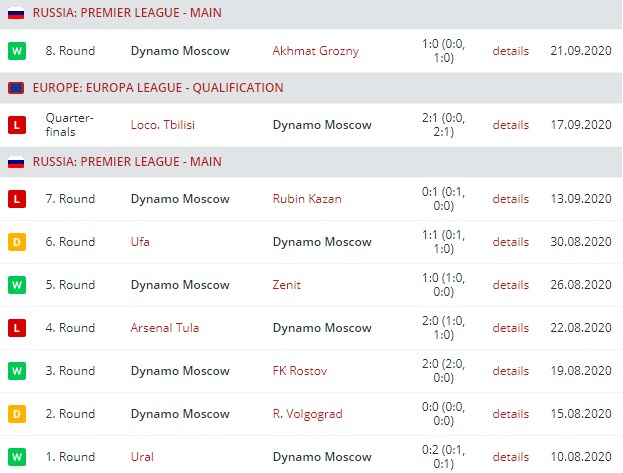
Task: Open details for the Akhmat Grozny match
Action: pyautogui.click(x=510, y=51)
